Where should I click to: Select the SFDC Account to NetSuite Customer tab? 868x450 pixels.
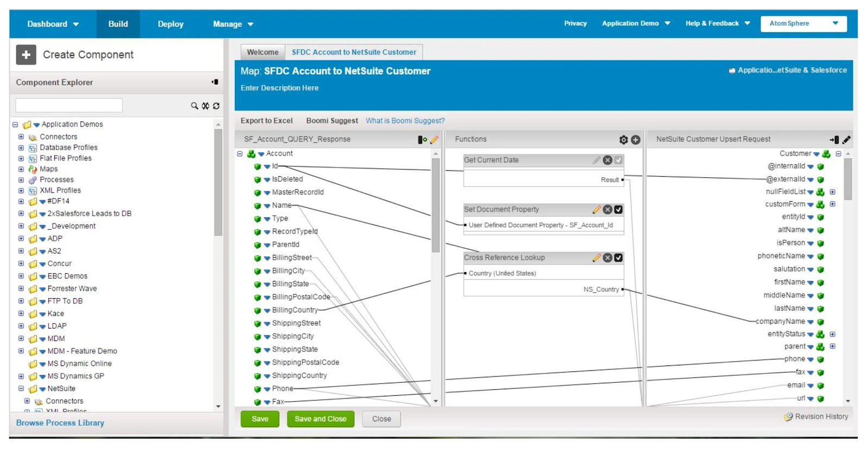point(354,52)
